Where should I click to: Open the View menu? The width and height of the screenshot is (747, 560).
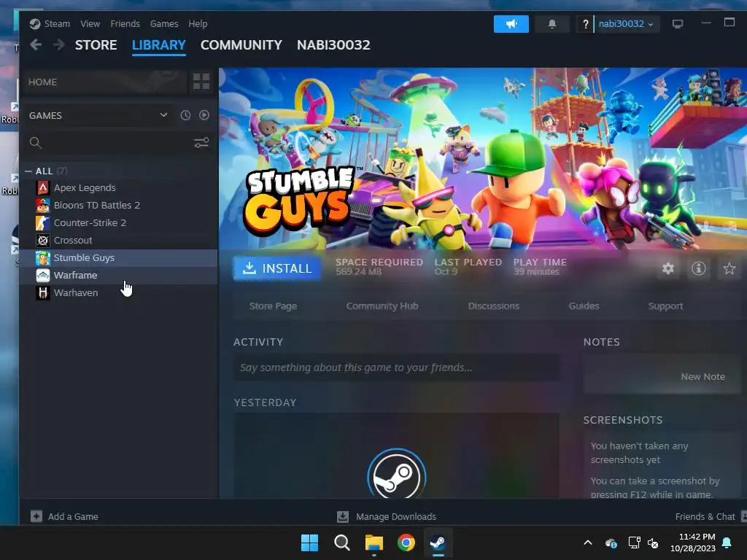[x=90, y=24]
